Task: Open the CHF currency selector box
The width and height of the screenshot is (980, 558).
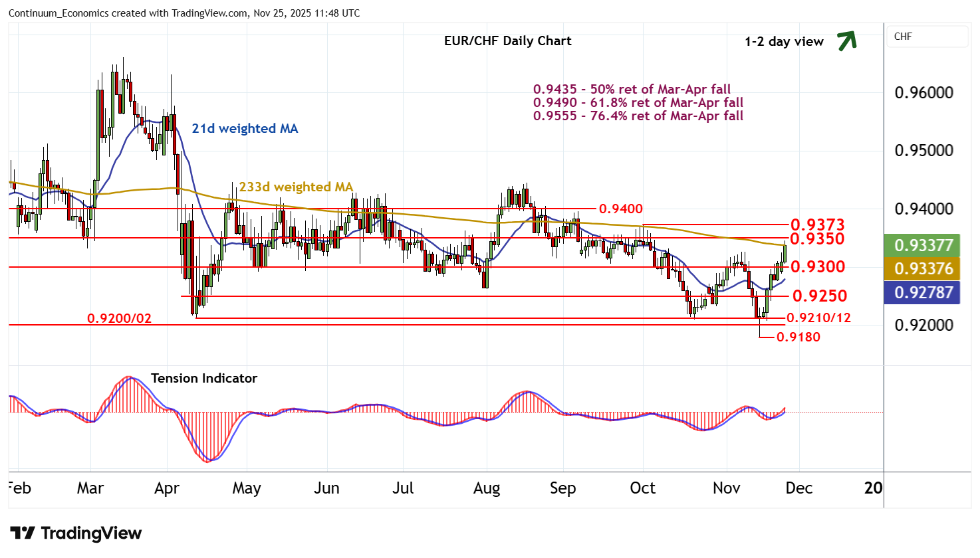Action: tap(927, 37)
